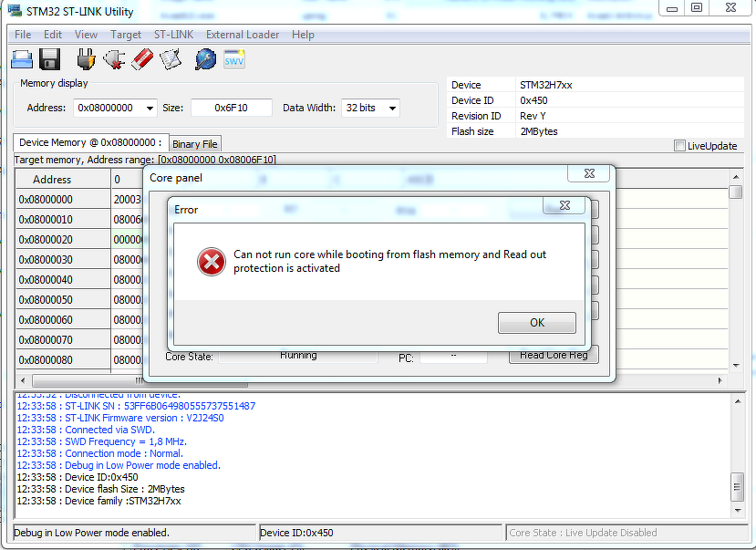
Task: Click the Connection mode : Normal log line
Action: click(100, 453)
